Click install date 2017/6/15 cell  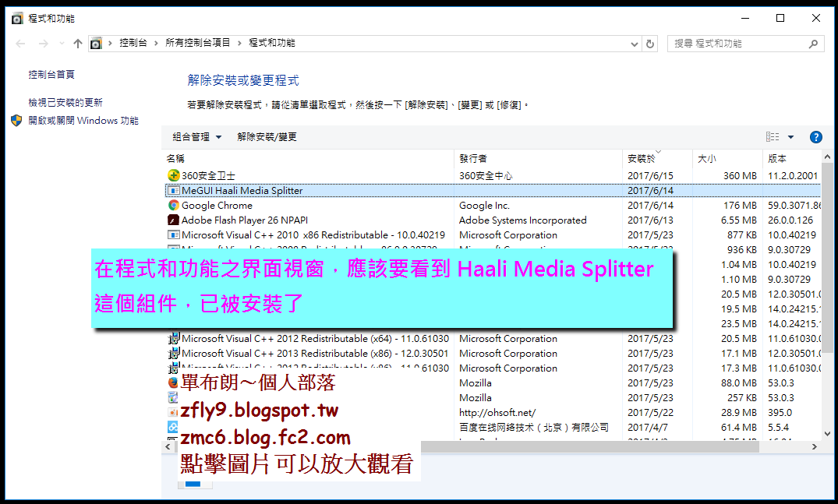650,175
